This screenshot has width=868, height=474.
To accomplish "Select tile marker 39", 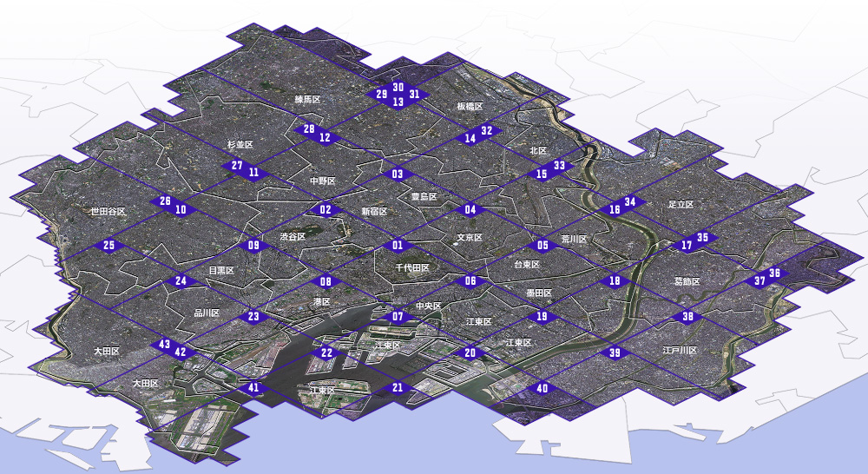I will coord(615,352).
